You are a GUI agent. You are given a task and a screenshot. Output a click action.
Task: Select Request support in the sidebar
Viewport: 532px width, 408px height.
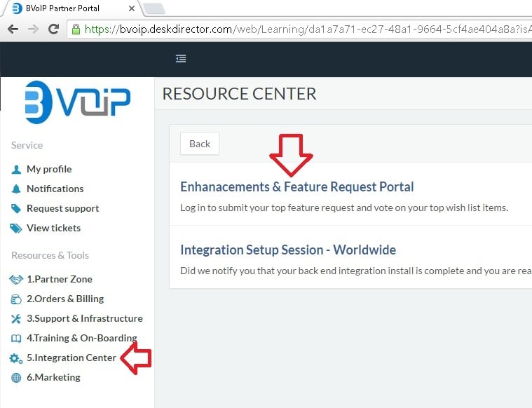[63, 208]
